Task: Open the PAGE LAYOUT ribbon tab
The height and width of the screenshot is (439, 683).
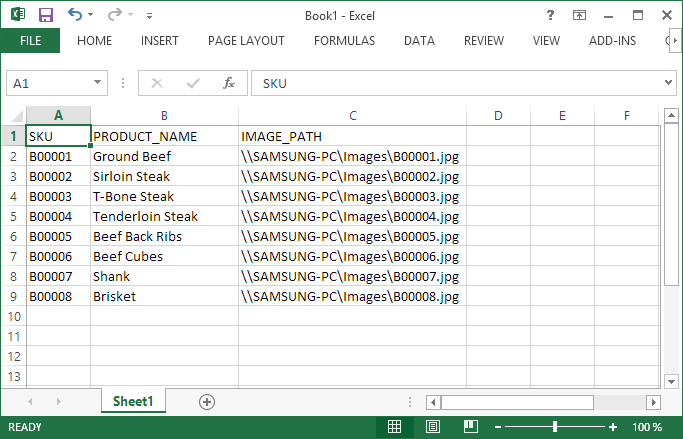Action: pos(246,41)
